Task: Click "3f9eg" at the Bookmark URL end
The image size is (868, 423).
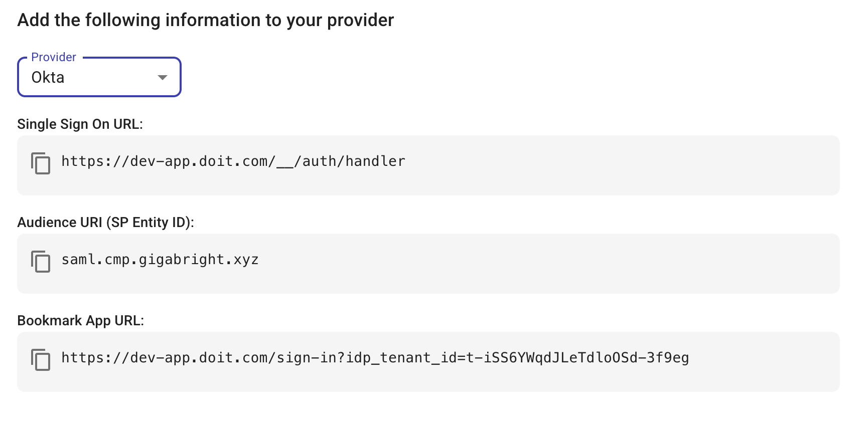Action: pos(667,358)
